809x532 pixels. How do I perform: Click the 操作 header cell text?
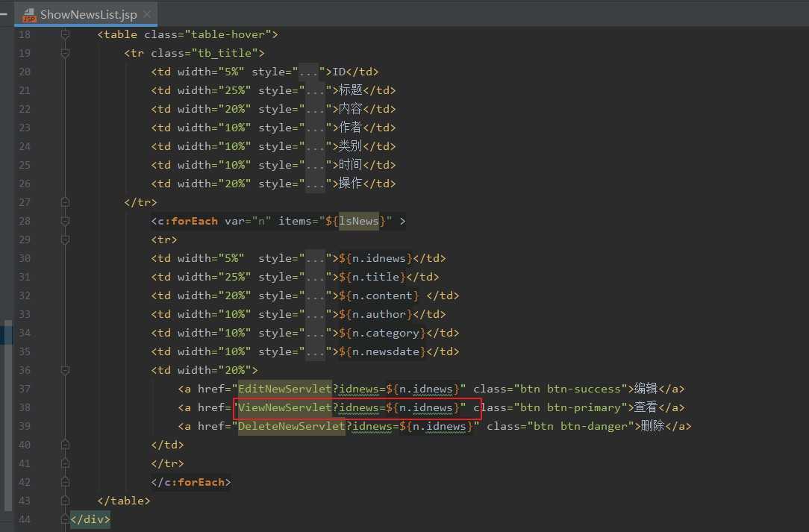[350, 184]
